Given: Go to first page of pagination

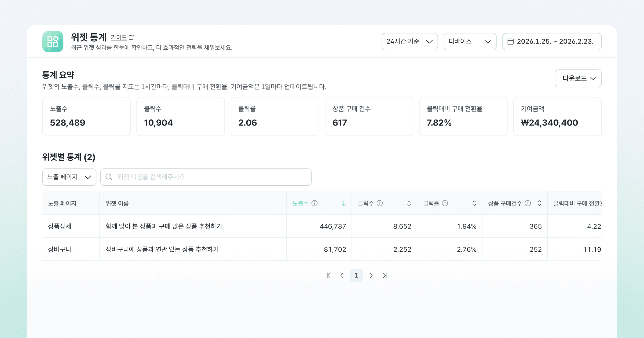Looking at the screenshot, I should click(x=329, y=275).
